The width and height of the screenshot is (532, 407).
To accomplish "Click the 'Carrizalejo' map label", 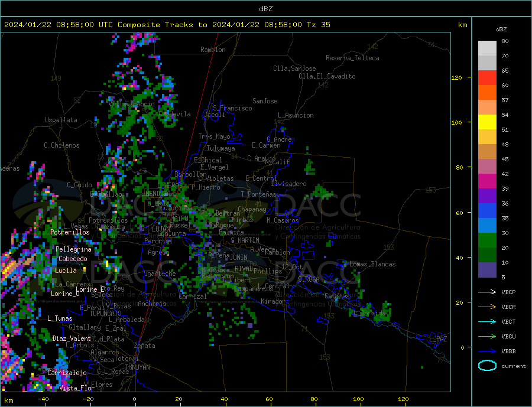I will [x=67, y=373].
